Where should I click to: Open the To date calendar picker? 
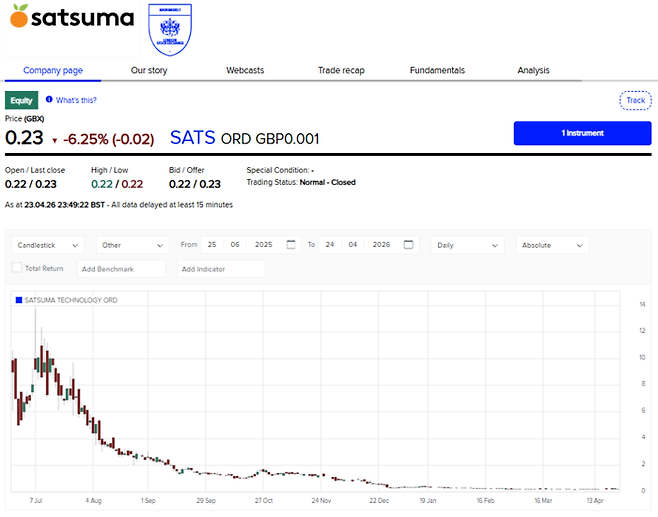point(408,245)
